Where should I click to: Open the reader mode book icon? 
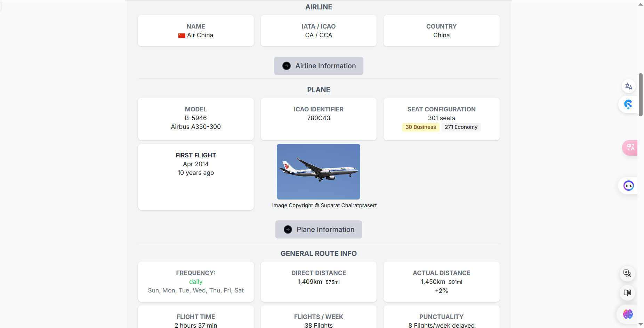pos(627,293)
